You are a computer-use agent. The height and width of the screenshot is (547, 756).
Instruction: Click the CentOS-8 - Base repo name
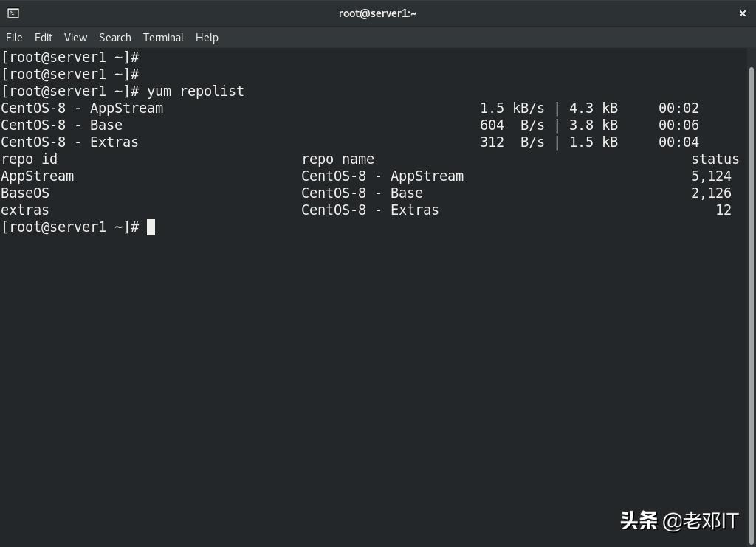(362, 193)
